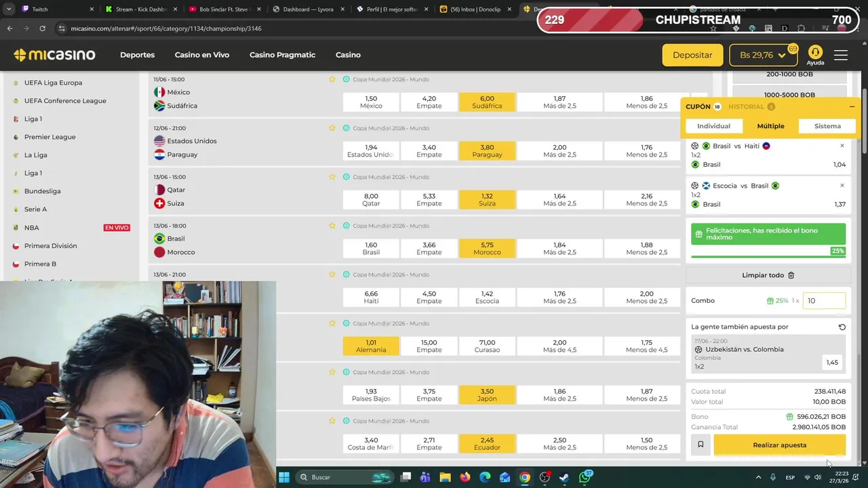Open Microsoft Edge from the taskbar
Image resolution: width=868 pixels, height=488 pixels.
coord(485,477)
